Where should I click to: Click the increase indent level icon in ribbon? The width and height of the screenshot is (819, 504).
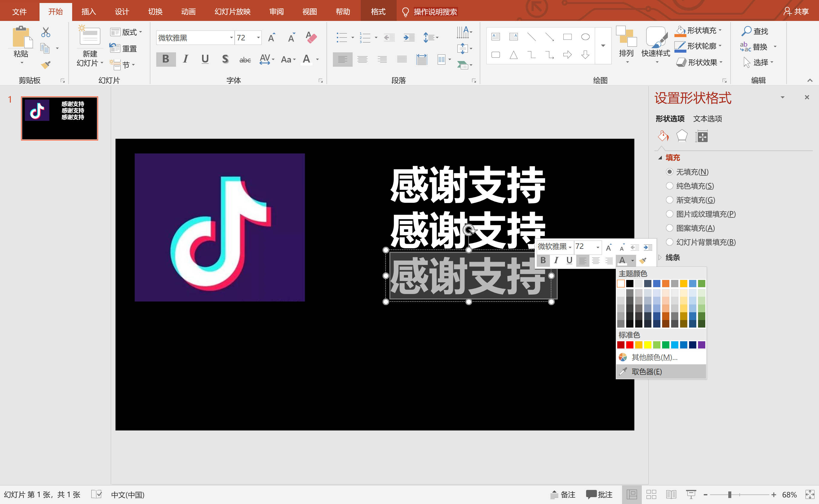pos(409,37)
